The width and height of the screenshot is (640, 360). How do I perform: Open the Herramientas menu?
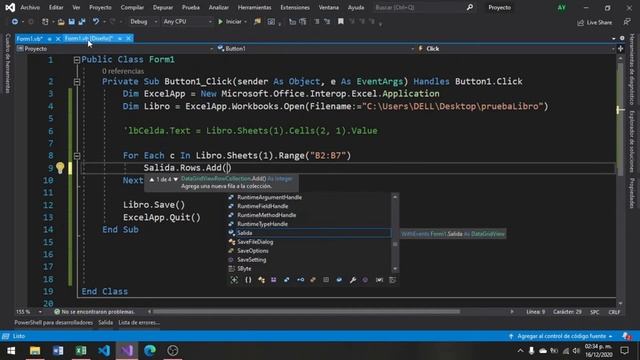pyautogui.click(x=254, y=7)
